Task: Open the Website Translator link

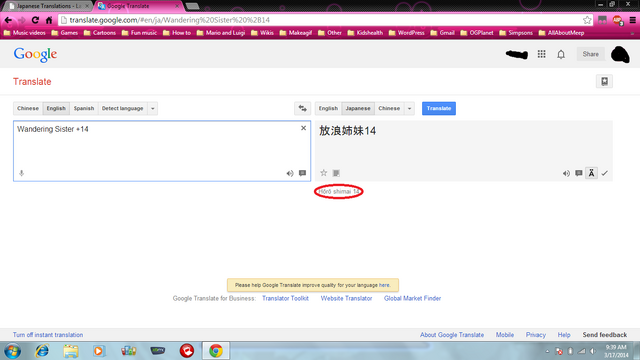Action: 346,298
